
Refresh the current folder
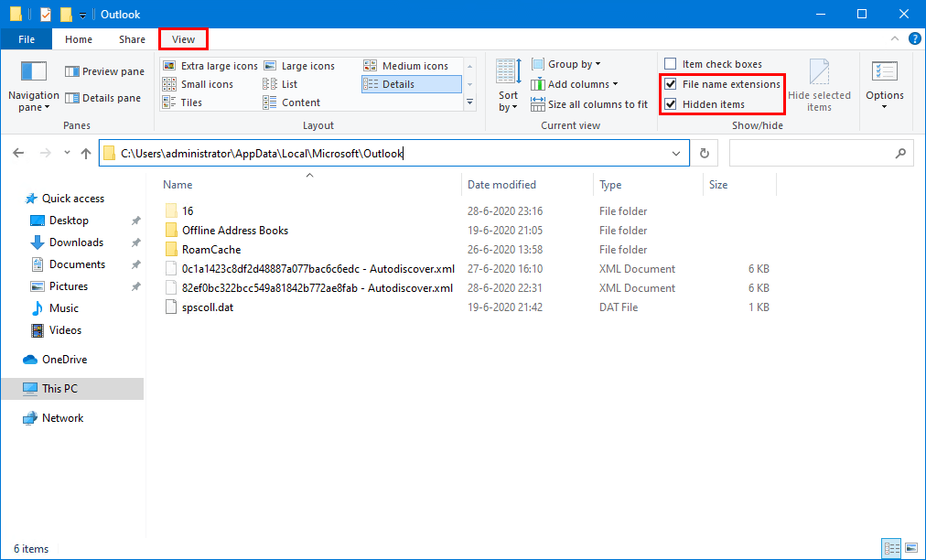pyautogui.click(x=704, y=154)
